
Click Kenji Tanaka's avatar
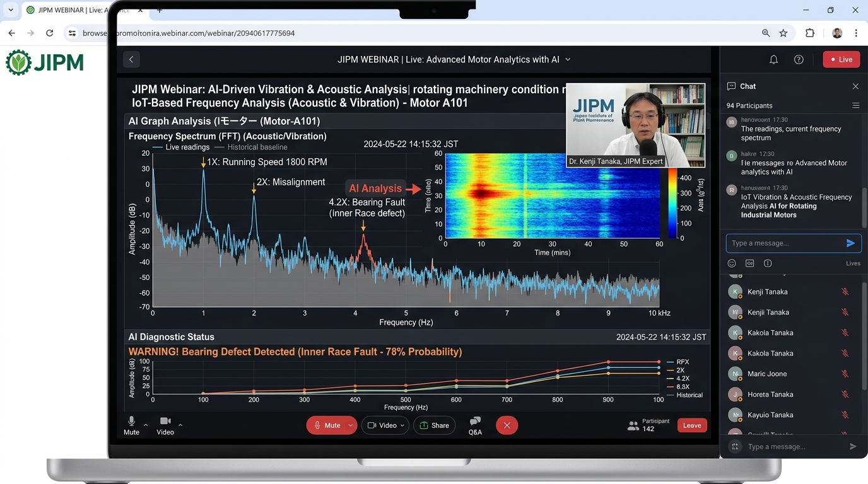coord(735,292)
